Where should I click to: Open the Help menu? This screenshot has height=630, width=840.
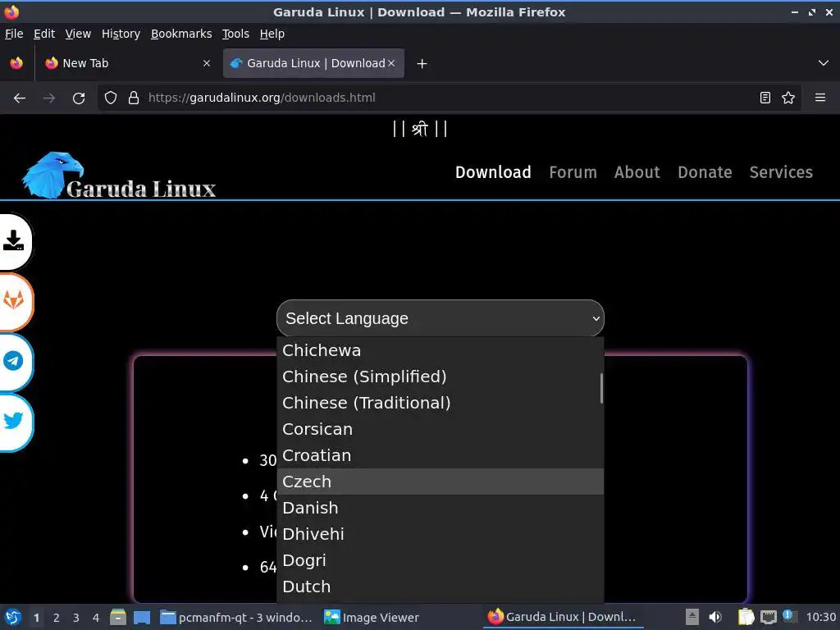coord(272,34)
